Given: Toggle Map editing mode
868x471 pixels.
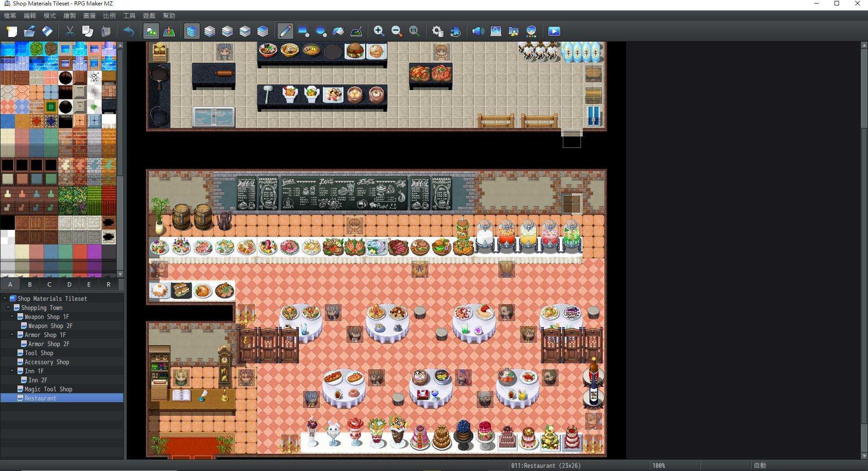Looking at the screenshot, I should [151, 31].
